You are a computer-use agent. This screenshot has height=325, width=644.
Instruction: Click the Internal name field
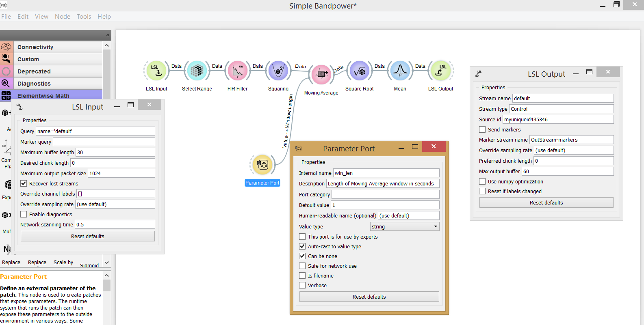pos(386,173)
